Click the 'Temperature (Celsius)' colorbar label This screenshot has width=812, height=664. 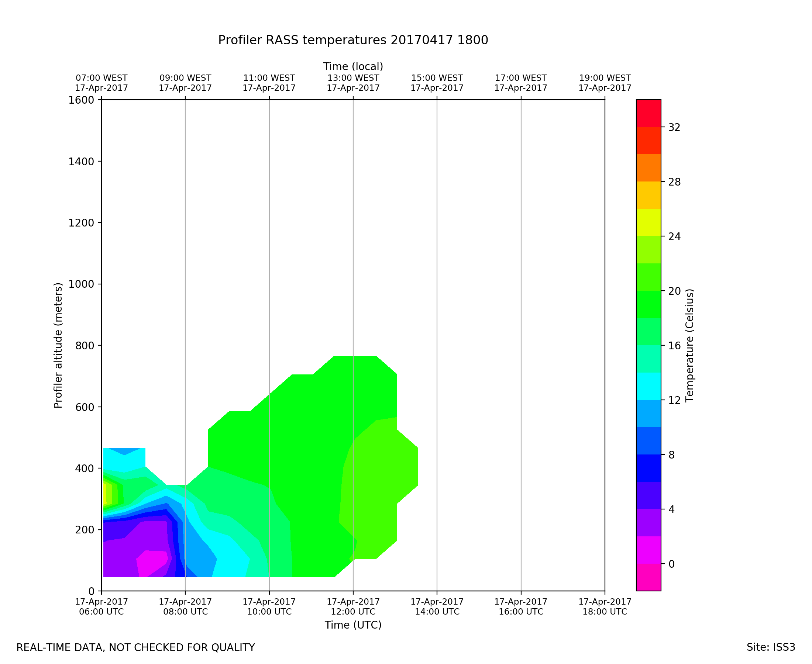pyautogui.click(x=689, y=345)
